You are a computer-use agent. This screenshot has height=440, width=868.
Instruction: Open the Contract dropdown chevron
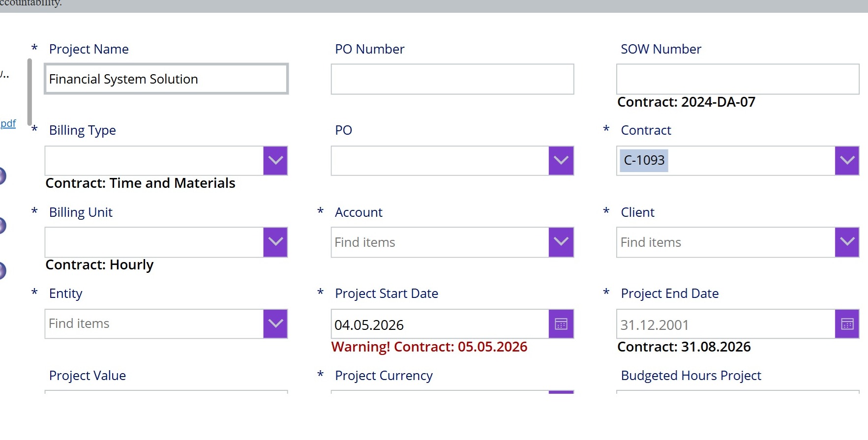847,160
